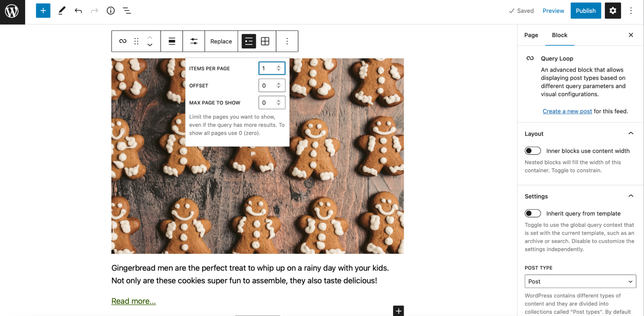The width and height of the screenshot is (644, 316).
Task: Click the WordPress logo icon
Action: 12,12
